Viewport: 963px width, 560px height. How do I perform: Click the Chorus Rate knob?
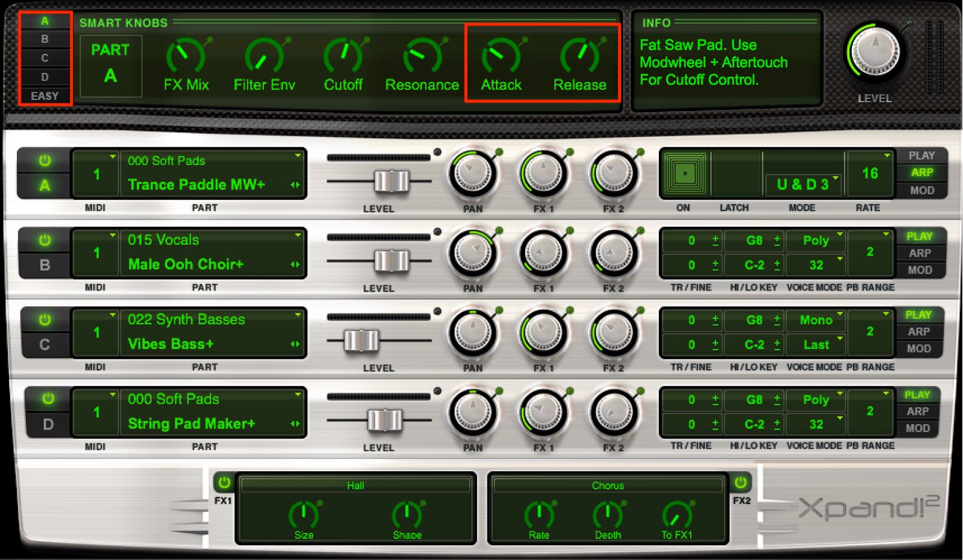click(539, 515)
